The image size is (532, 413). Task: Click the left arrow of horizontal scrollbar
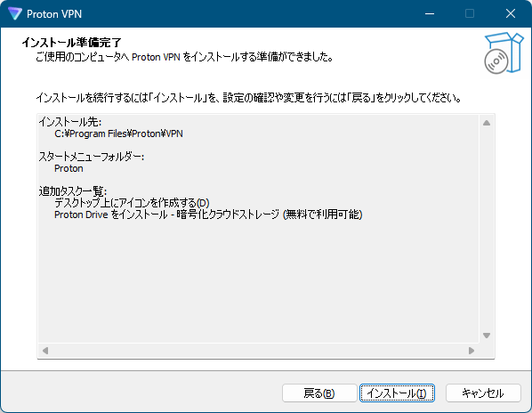tap(45, 350)
